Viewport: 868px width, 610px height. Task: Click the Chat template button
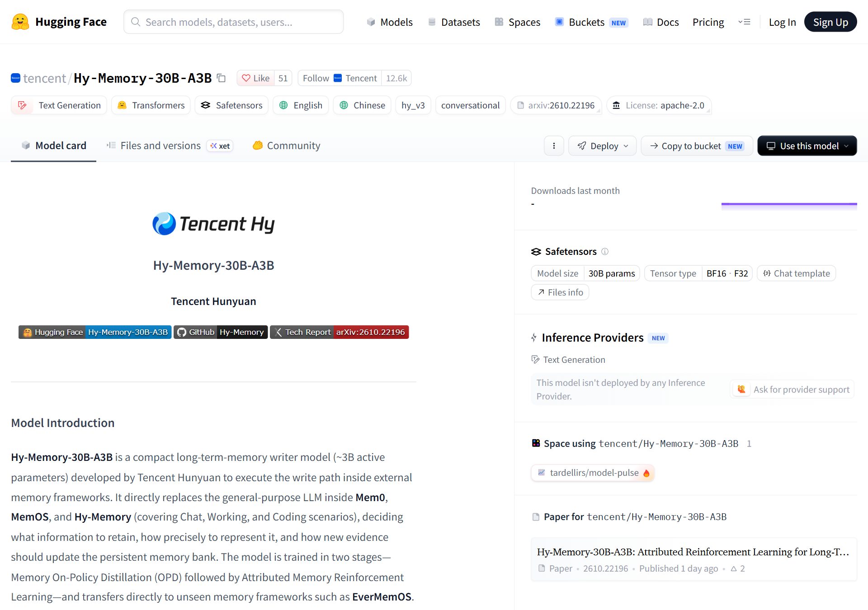(797, 273)
